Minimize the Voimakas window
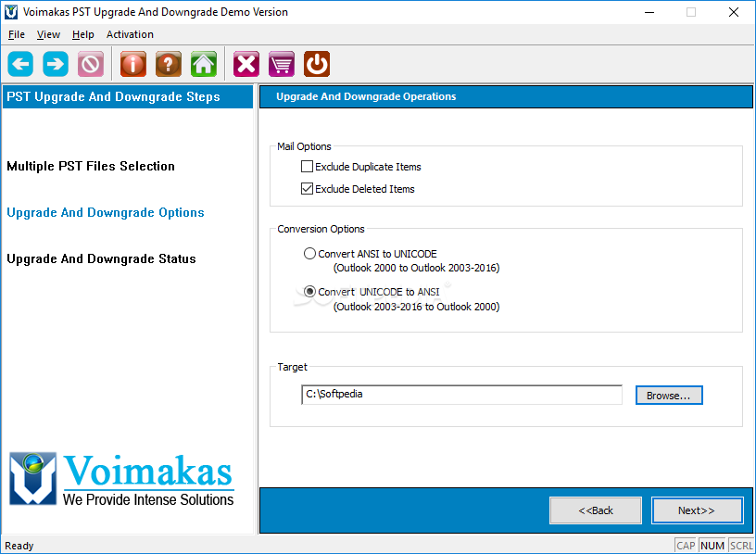Viewport: 756px width, 554px height. (x=649, y=12)
